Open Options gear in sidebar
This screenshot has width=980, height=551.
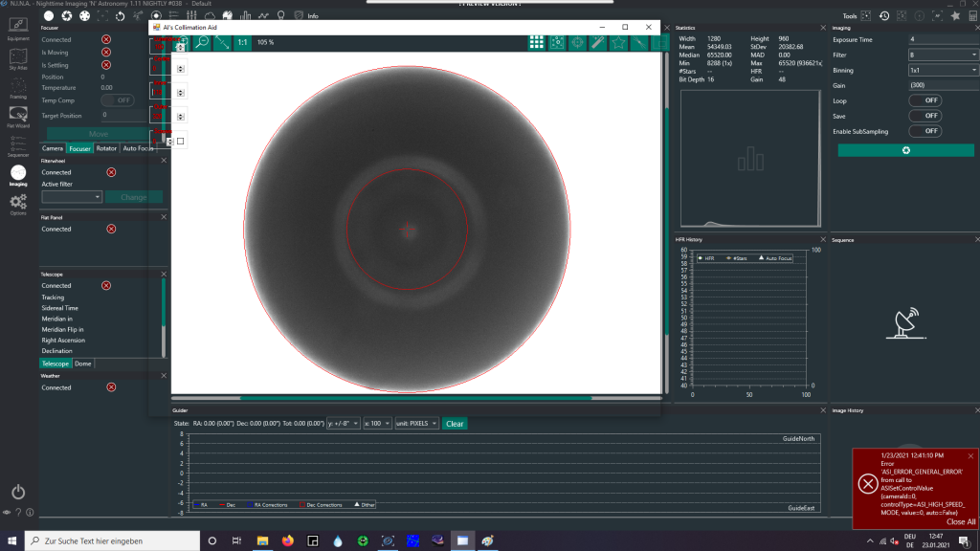[x=18, y=203]
